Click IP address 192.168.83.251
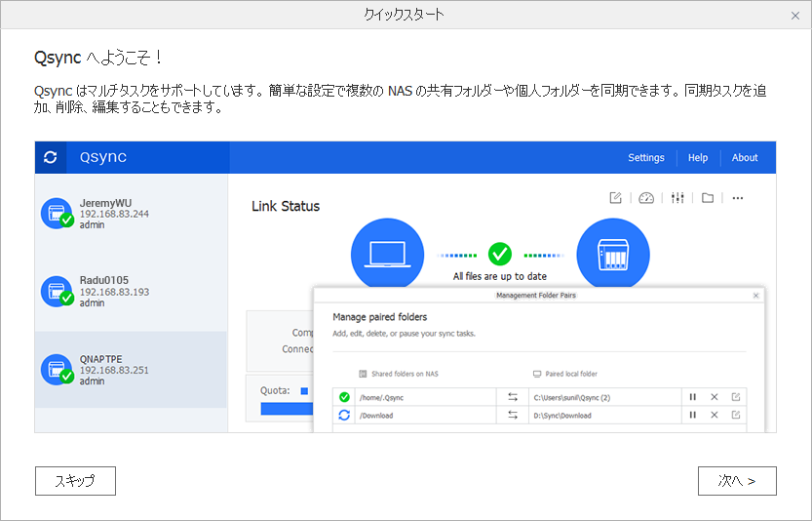 click(114, 370)
